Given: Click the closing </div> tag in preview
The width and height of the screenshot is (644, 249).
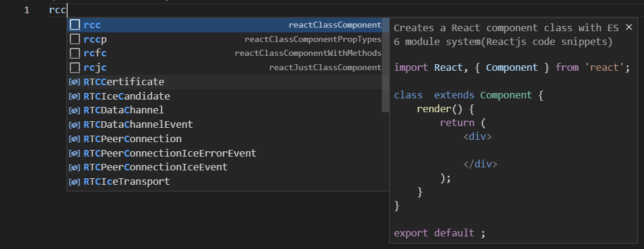Looking at the screenshot, I should [x=480, y=164].
